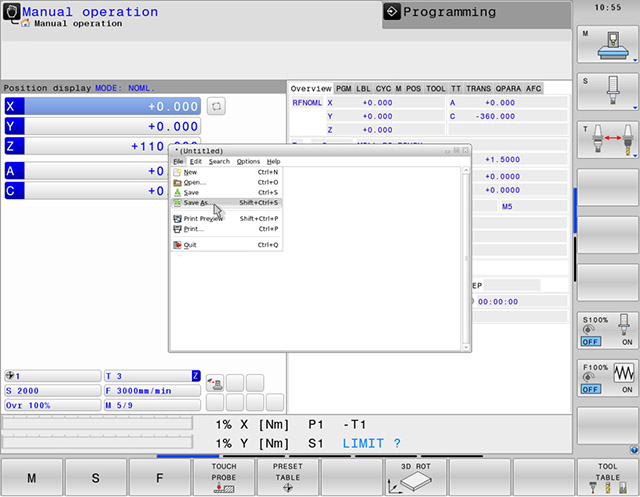Viewport: 640px width, 497px height.
Task: Switch to the TT tab
Action: tap(456, 89)
